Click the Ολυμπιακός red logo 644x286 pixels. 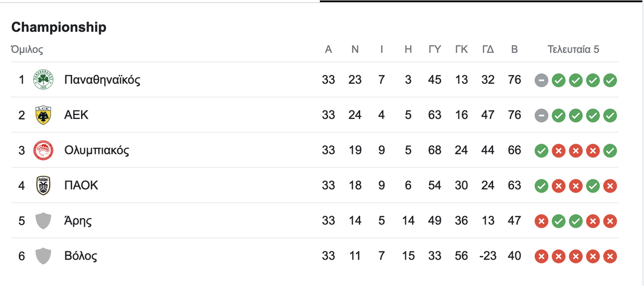(x=43, y=151)
